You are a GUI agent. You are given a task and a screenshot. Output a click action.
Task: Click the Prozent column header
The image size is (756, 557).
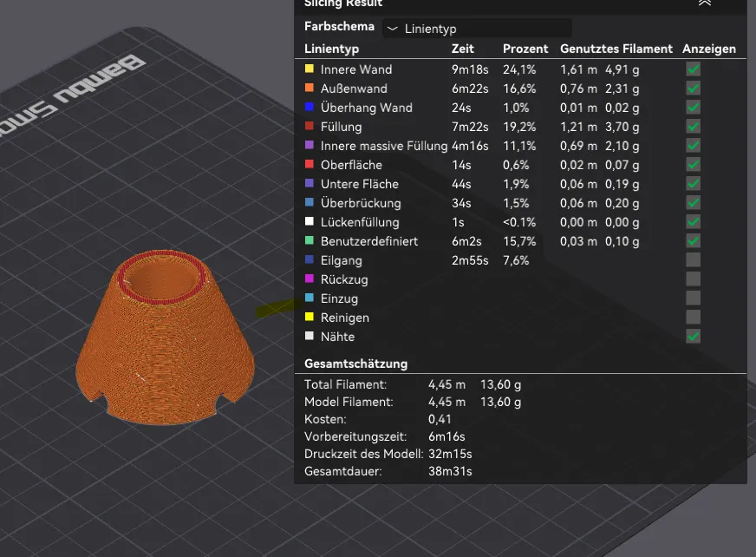click(525, 49)
